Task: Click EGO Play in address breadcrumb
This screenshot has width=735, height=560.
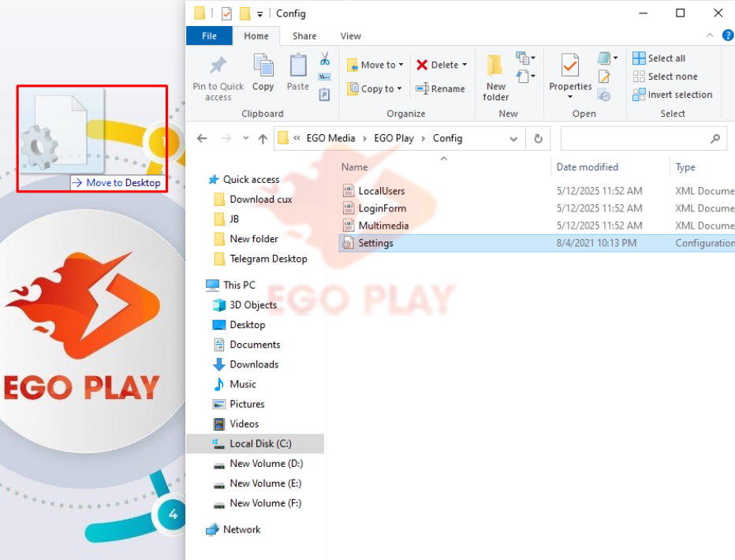Action: [394, 138]
